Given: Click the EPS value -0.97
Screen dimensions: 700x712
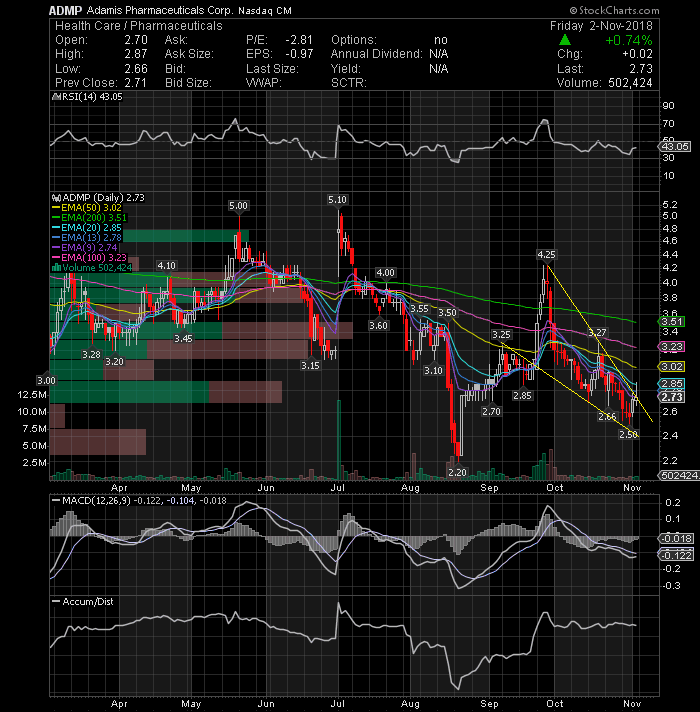Looking at the screenshot, I should pos(299,54).
